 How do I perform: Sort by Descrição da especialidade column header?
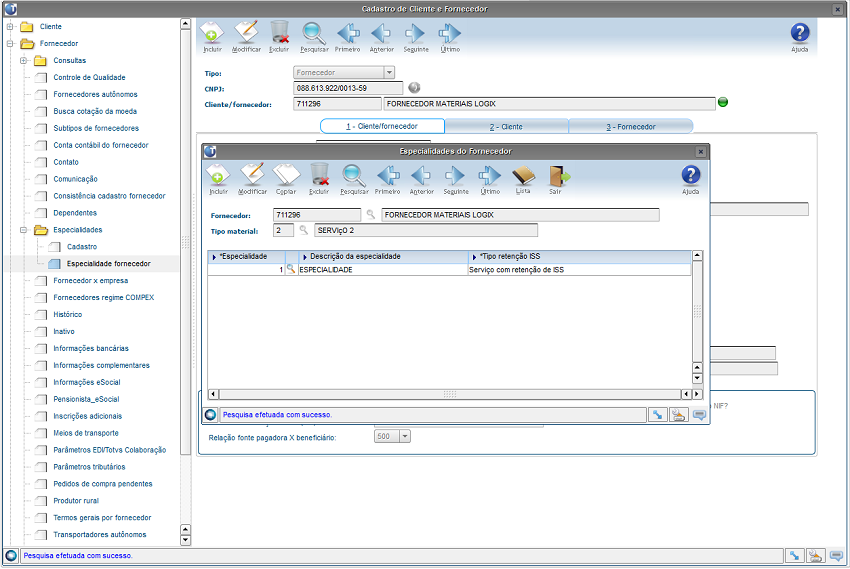[x=384, y=256]
